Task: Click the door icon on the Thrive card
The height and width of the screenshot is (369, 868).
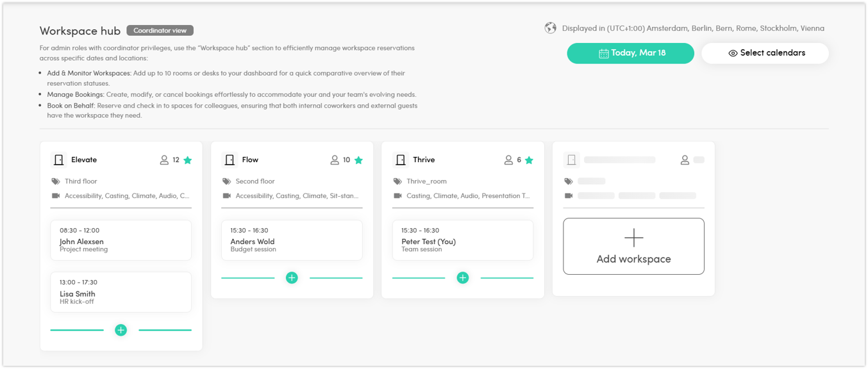Action: pyautogui.click(x=401, y=160)
